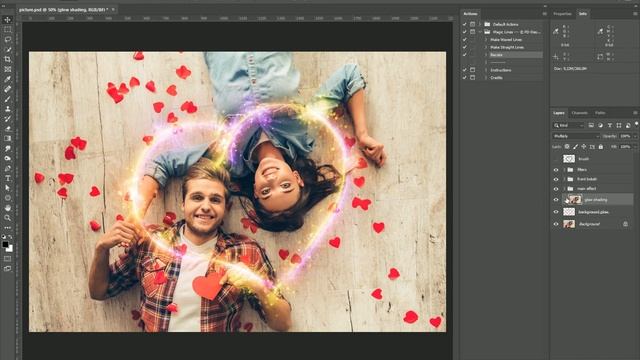The height and width of the screenshot is (360, 640).
Task: Open the Layers panel menu
Action: (x=635, y=113)
